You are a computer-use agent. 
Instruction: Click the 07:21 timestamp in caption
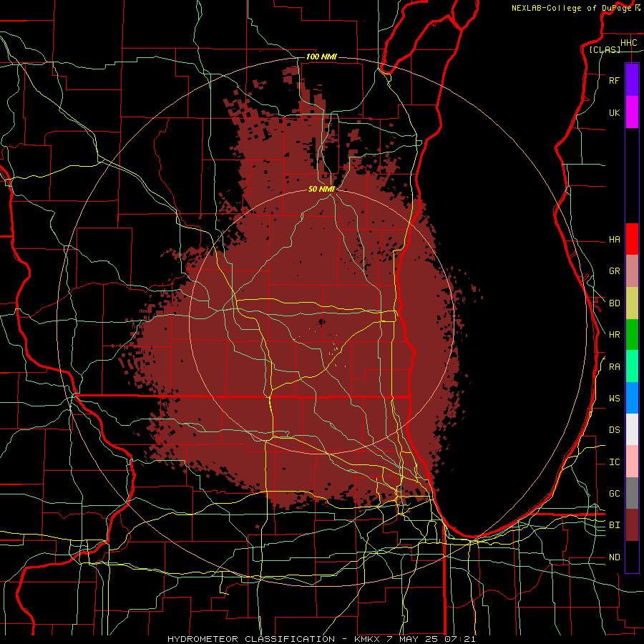point(460,639)
